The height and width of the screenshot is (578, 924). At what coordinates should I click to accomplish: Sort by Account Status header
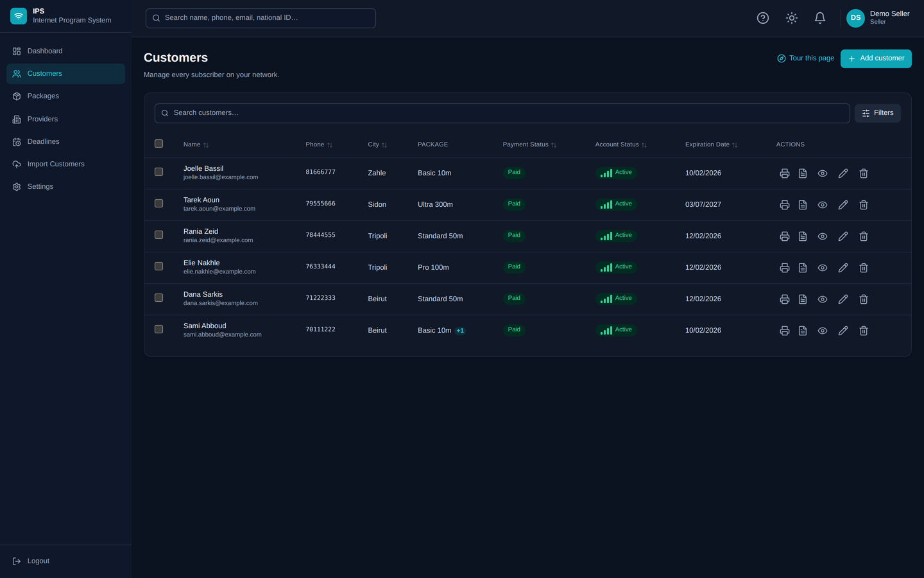[621, 144]
